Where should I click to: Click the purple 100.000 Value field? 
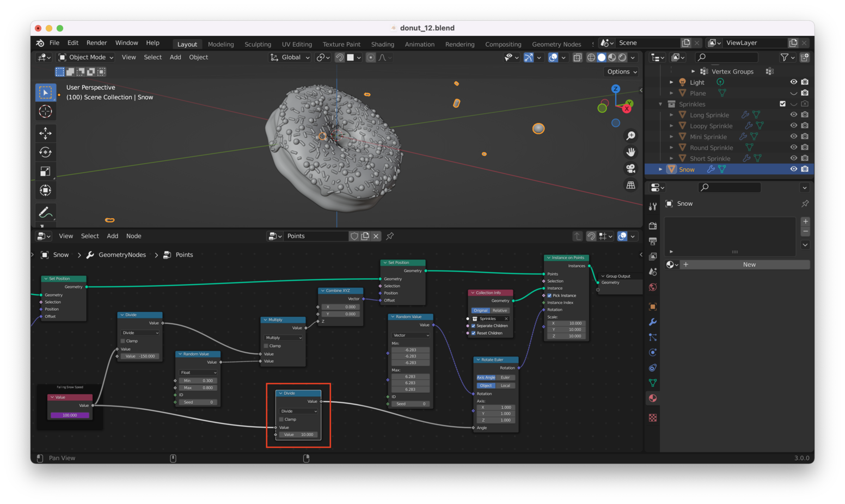[70, 415]
